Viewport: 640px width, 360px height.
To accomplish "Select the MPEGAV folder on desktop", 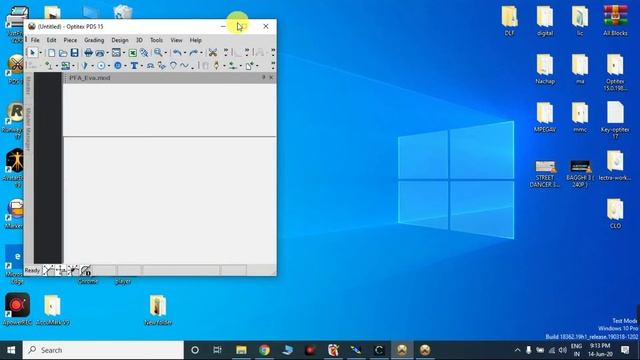I will (545, 117).
